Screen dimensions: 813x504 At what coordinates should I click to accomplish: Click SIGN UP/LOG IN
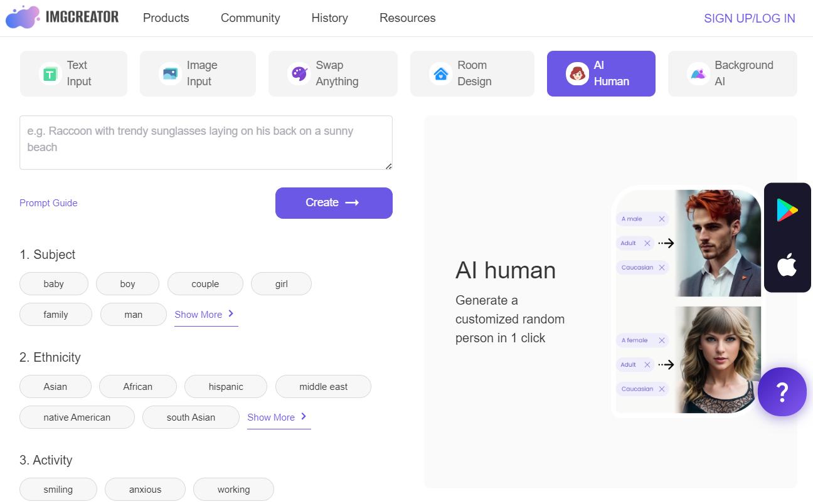click(x=750, y=18)
